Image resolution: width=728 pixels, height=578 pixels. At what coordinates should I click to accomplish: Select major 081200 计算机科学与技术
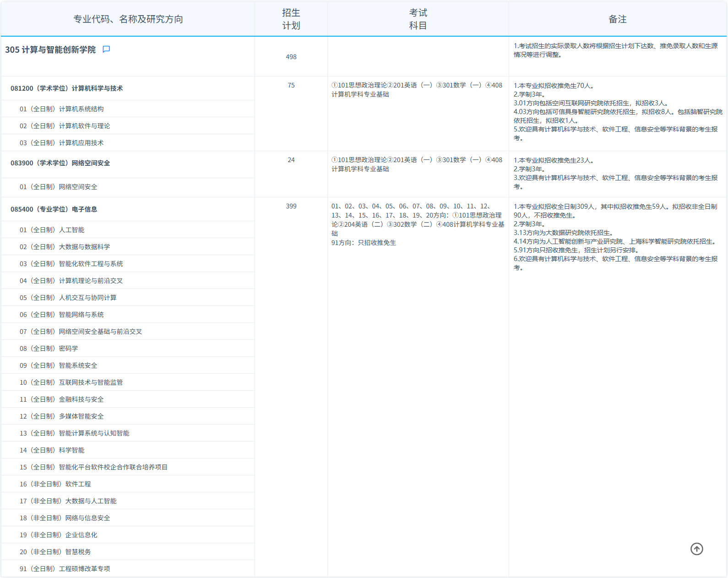tap(66, 88)
